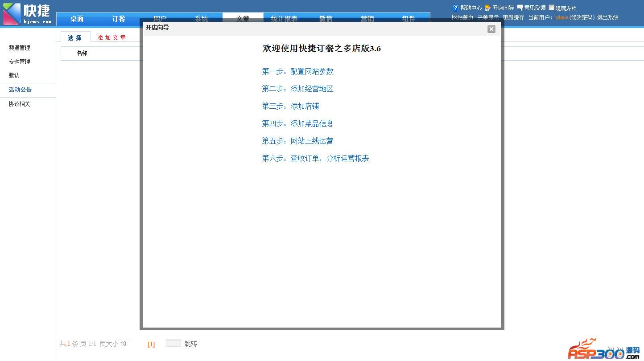The image size is (644, 361).
Task: Click the empty page jump input box
Action: pyautogui.click(x=173, y=343)
